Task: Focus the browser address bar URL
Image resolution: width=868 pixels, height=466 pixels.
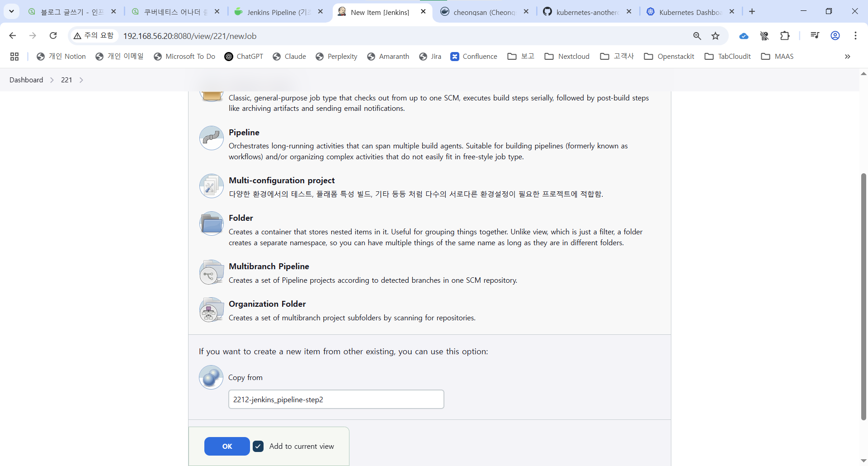Action: pyautogui.click(x=190, y=36)
